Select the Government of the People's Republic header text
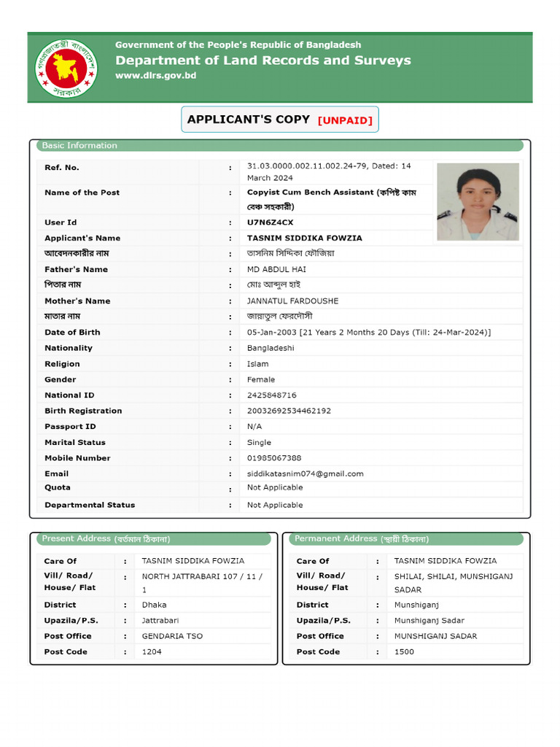The height and width of the screenshot is (747, 560). [238, 44]
